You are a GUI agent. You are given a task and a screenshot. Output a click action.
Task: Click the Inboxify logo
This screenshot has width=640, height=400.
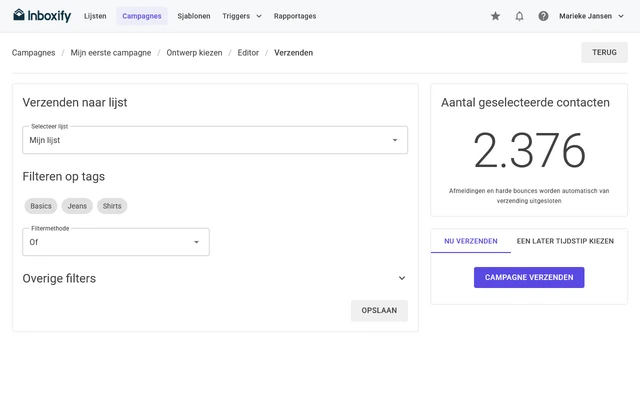coord(42,16)
